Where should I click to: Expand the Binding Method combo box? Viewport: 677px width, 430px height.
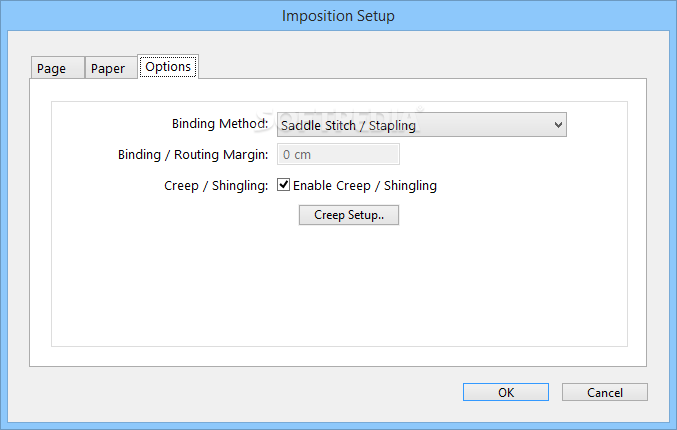421,125
